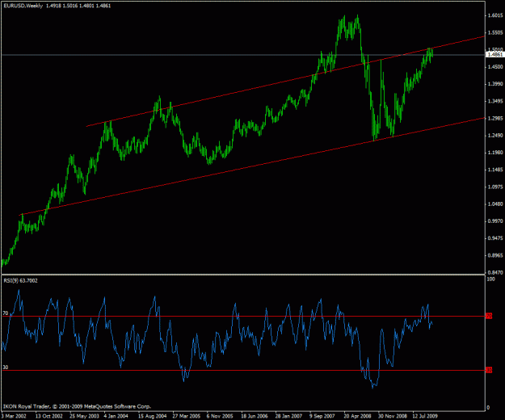505x420 pixels.
Task: Click the 1.1980 price axis label
Action: click(495, 153)
